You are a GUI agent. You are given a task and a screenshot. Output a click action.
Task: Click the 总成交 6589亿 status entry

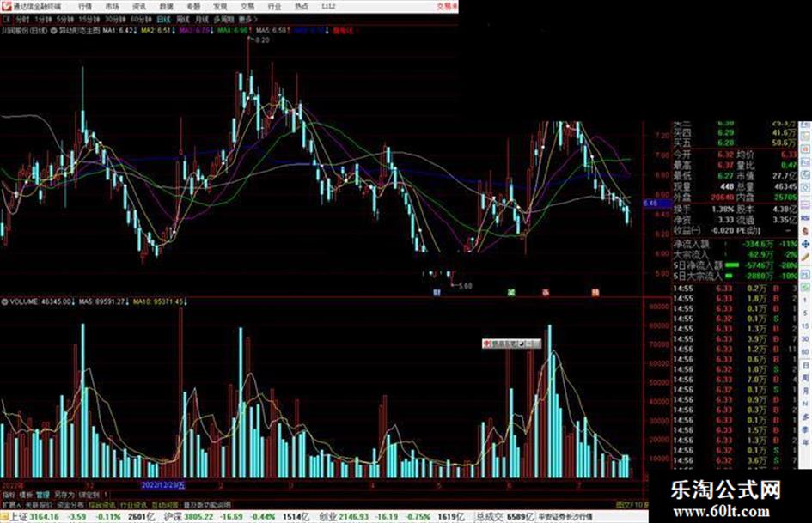click(505, 517)
